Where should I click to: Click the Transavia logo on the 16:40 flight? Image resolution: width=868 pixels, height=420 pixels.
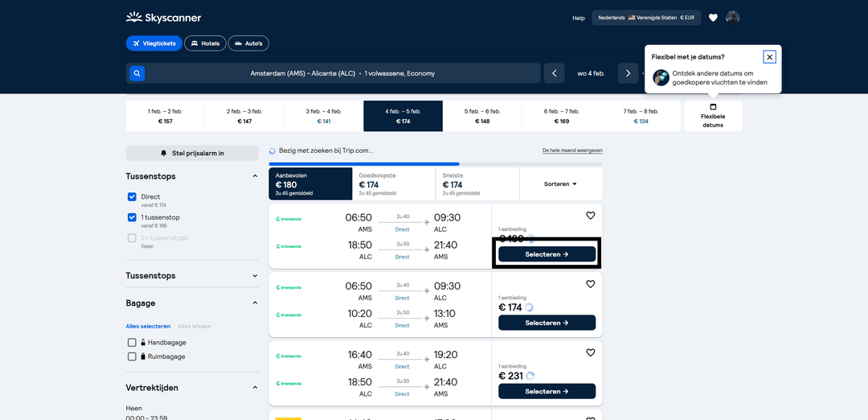pyautogui.click(x=289, y=356)
